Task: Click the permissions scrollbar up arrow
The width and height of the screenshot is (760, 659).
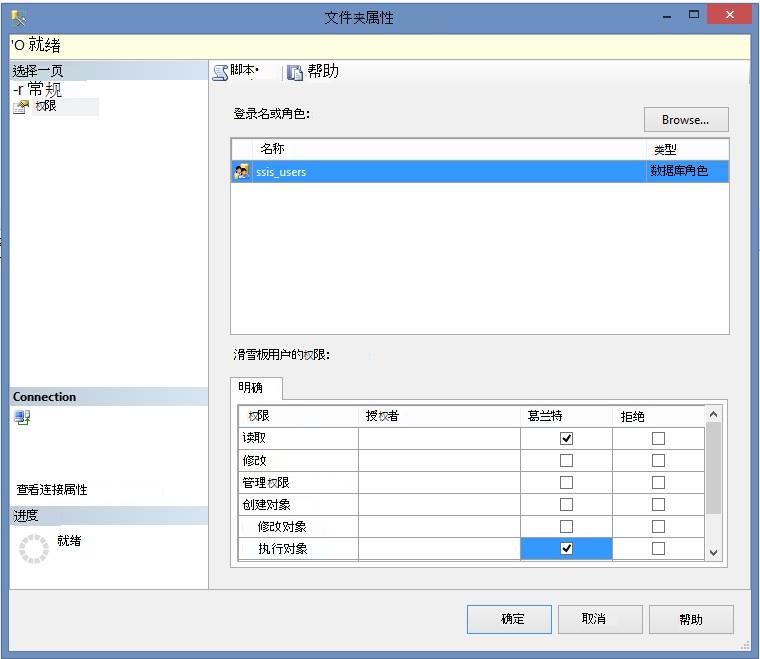Action: (713, 414)
